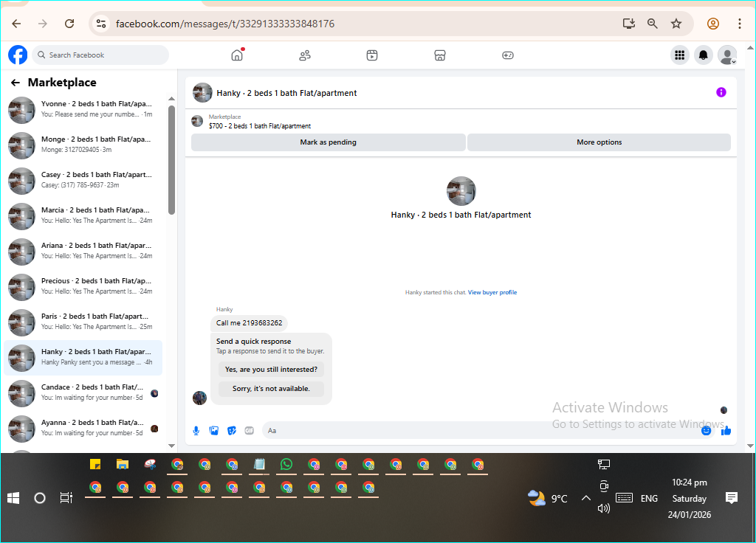Click the Search Facebook field
The image size is (756, 543).
click(100, 55)
